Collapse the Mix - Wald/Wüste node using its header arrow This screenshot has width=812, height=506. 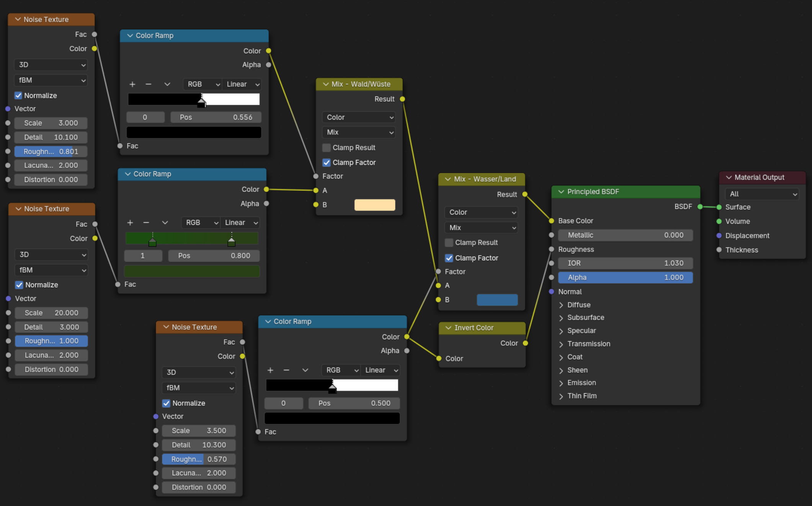click(x=326, y=84)
